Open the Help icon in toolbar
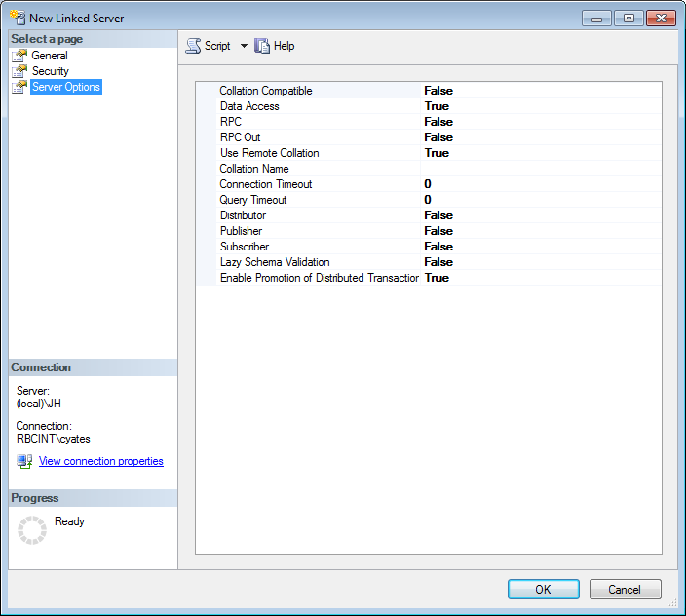 (x=262, y=46)
